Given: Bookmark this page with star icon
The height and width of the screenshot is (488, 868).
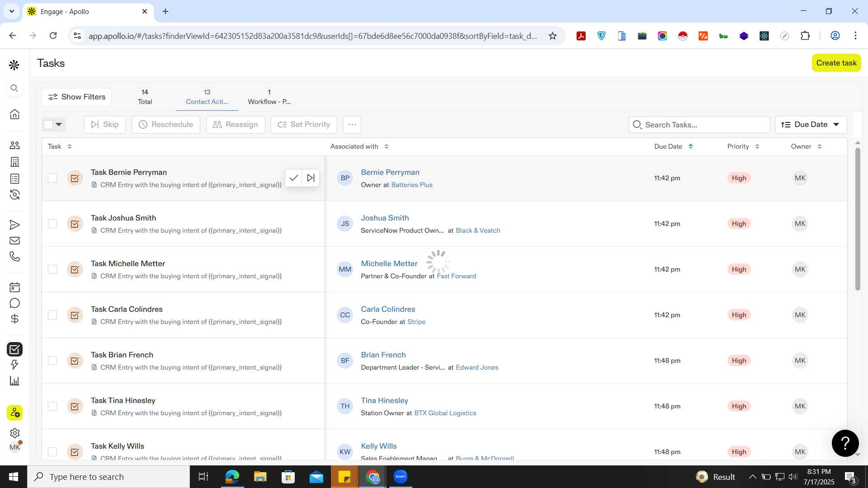Looking at the screenshot, I should point(552,36).
